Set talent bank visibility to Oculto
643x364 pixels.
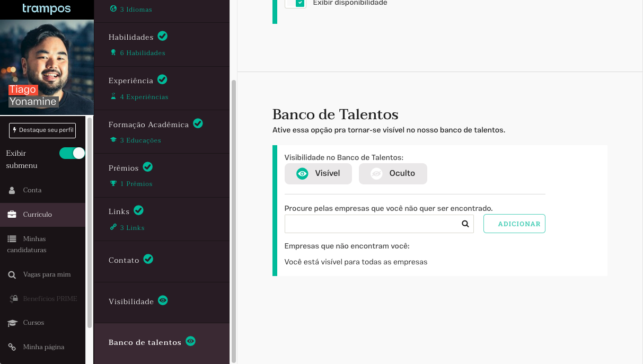pyautogui.click(x=393, y=173)
